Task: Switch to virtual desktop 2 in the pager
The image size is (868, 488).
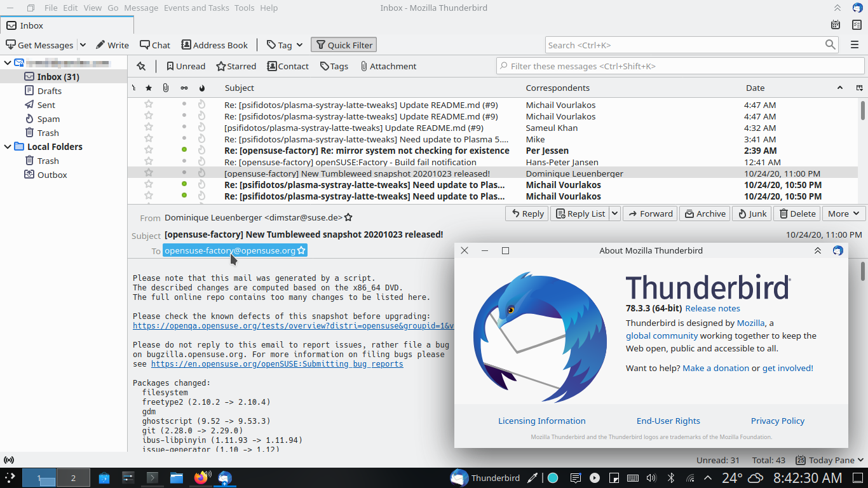Action: [73, 478]
